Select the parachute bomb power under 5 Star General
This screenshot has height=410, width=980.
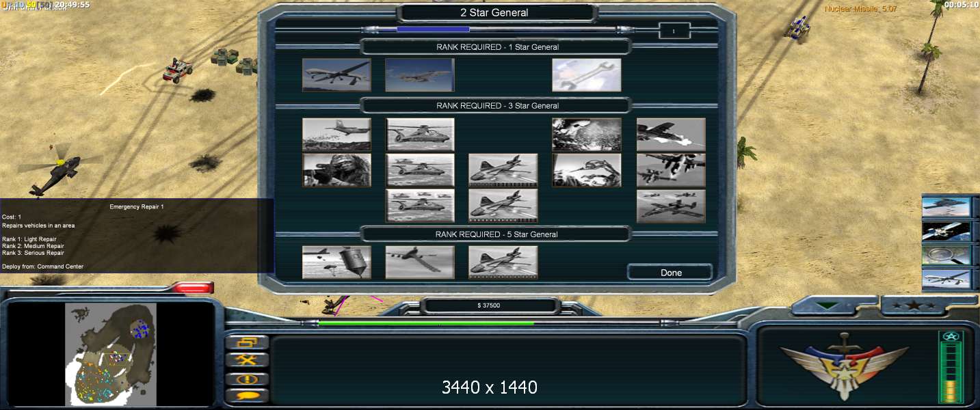[x=336, y=262]
